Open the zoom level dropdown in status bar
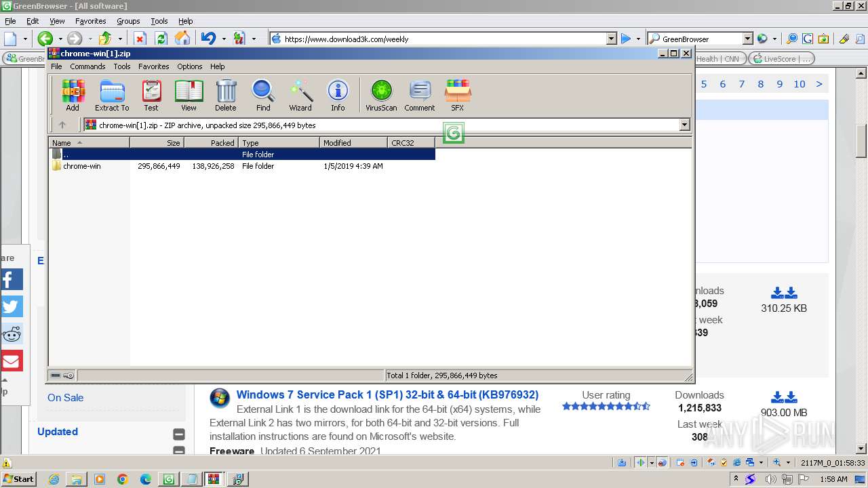868x488 pixels. tap(788, 462)
